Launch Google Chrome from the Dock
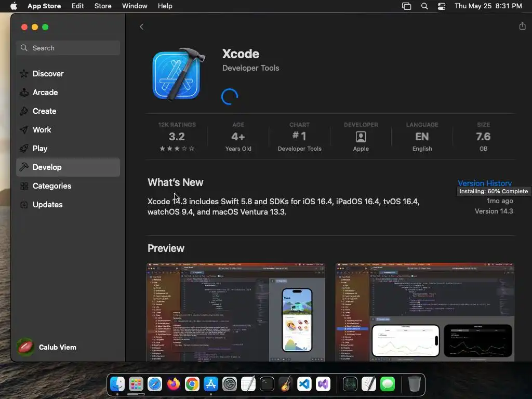This screenshot has width=532, height=399. (x=192, y=384)
